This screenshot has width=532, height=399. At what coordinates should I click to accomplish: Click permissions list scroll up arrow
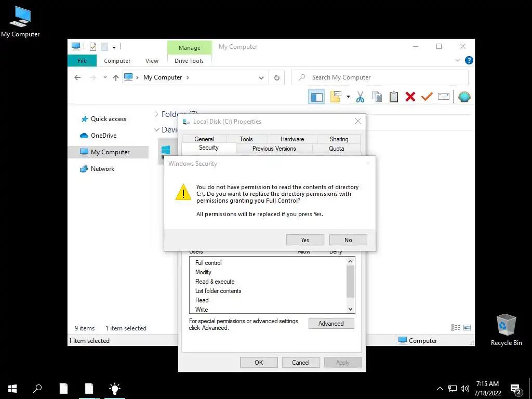pos(351,261)
